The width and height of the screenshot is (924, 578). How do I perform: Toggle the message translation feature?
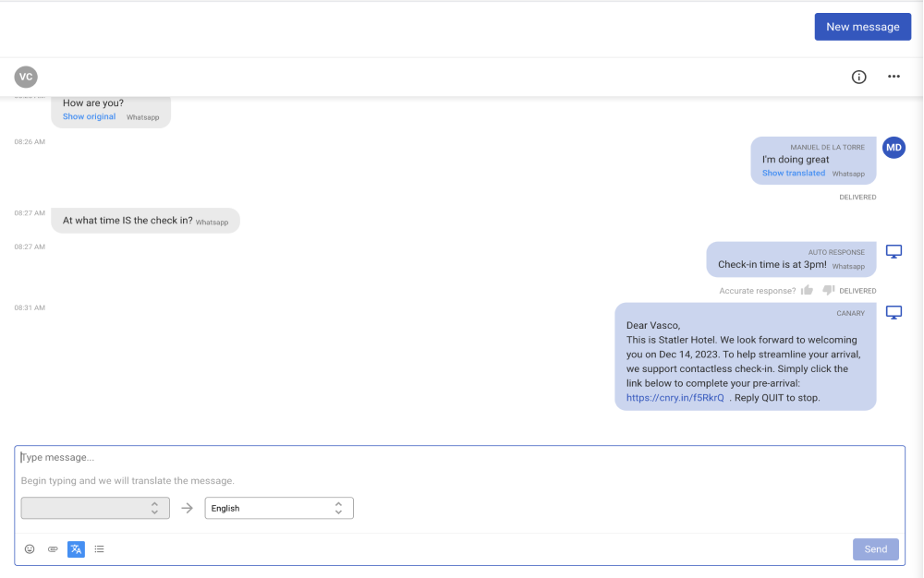pyautogui.click(x=76, y=549)
